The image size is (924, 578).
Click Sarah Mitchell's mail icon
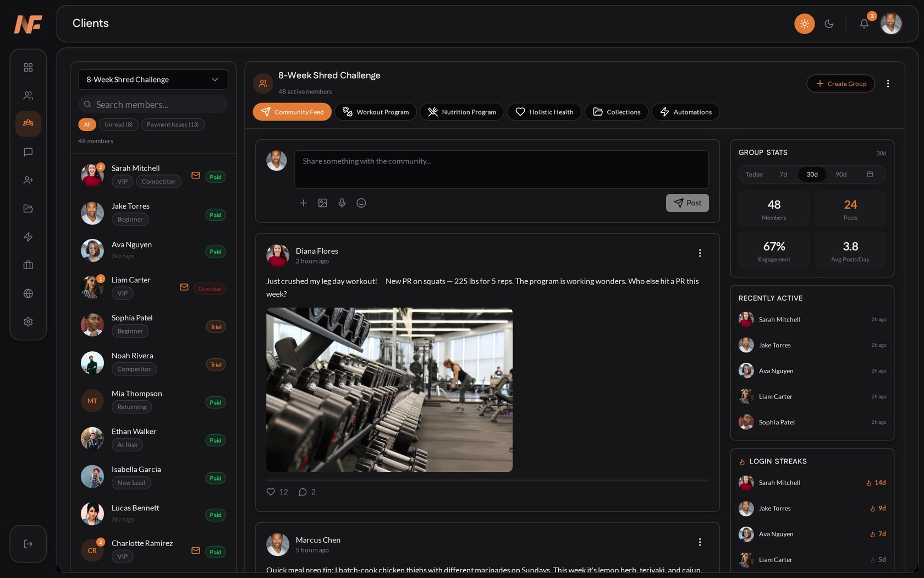coord(195,176)
